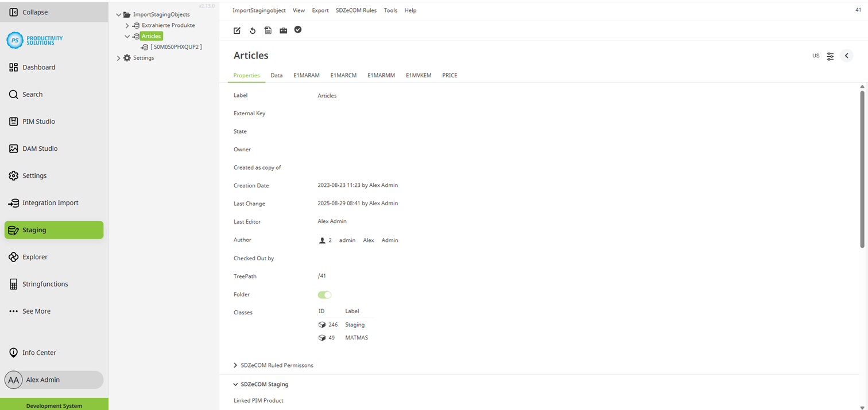Click the Refresh icon in the toolbar
Viewport: 868px width, 410px height.
253,30
